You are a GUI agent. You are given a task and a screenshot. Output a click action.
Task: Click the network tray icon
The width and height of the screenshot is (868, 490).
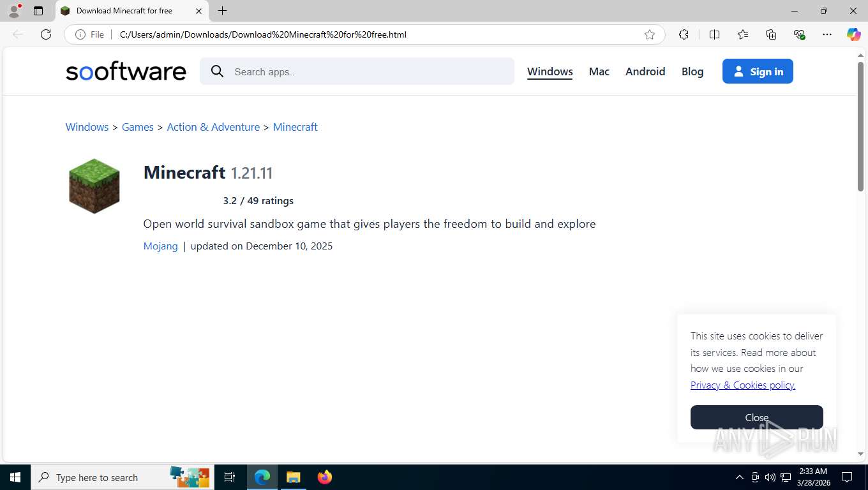786,477
